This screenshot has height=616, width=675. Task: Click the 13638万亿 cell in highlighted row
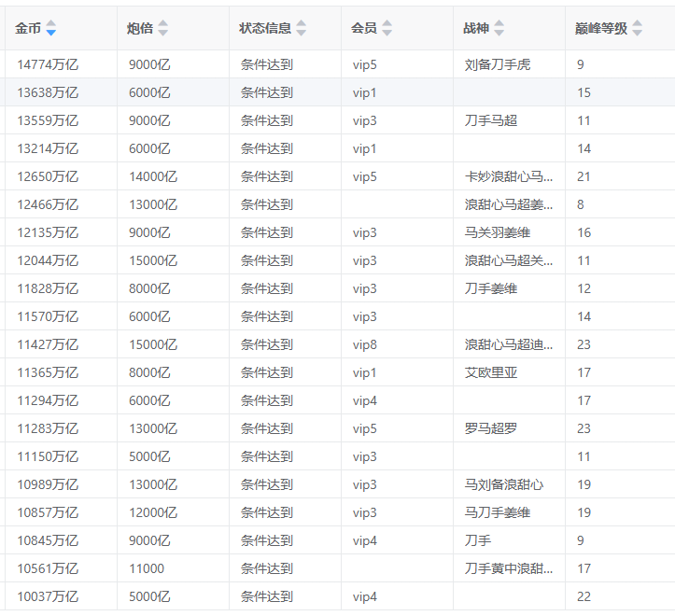48,92
